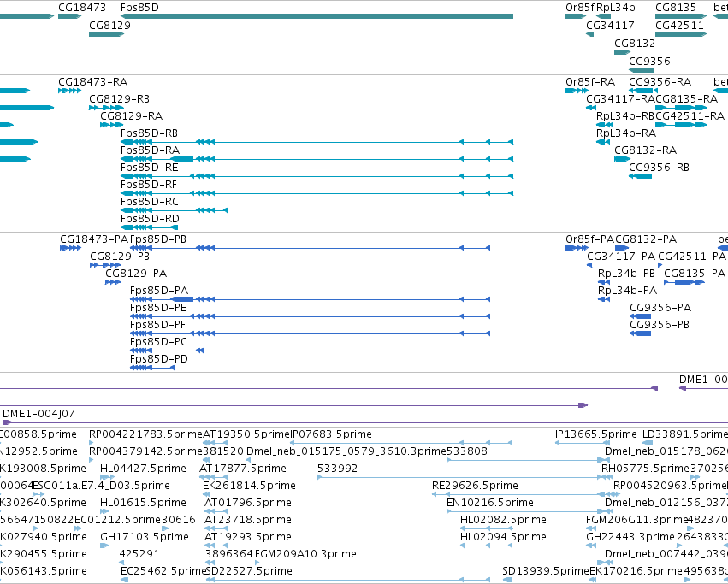Select EST label HL02094.5prime
The image size is (728, 584).
point(503,538)
